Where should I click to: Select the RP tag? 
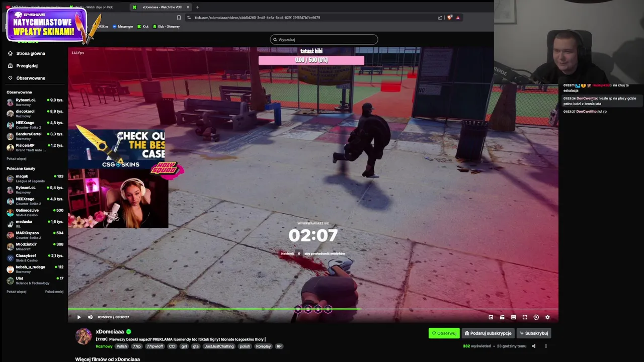pos(279,346)
